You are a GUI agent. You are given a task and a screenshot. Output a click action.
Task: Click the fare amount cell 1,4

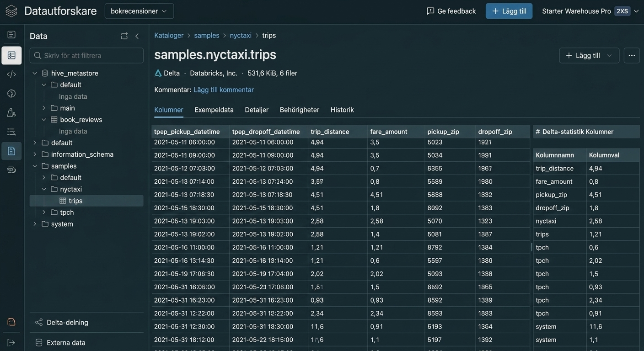tap(396, 234)
